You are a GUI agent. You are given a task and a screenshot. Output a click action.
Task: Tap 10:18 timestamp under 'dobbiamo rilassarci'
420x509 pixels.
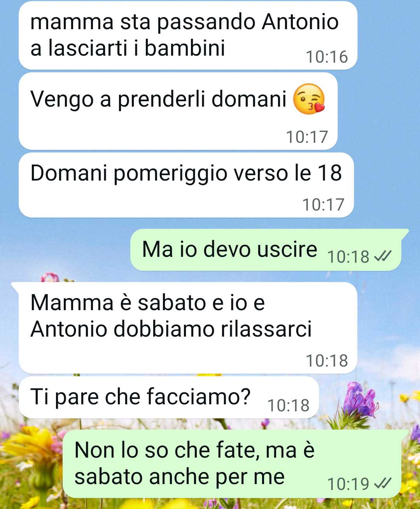point(327,361)
